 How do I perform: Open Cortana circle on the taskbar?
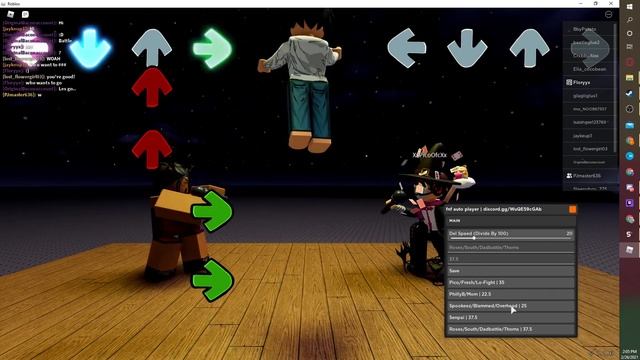click(x=630, y=33)
